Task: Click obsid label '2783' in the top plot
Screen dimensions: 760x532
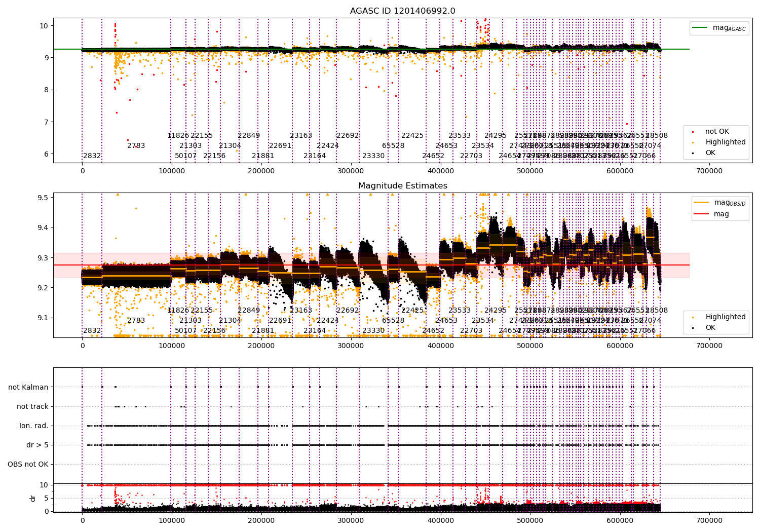Action: 136,145
